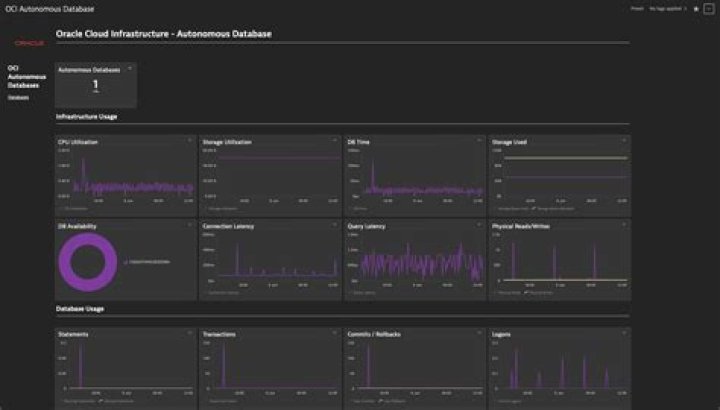720x410 pixels.
Task: Open Physical Reads/Writes tile options menu
Action: (624, 225)
